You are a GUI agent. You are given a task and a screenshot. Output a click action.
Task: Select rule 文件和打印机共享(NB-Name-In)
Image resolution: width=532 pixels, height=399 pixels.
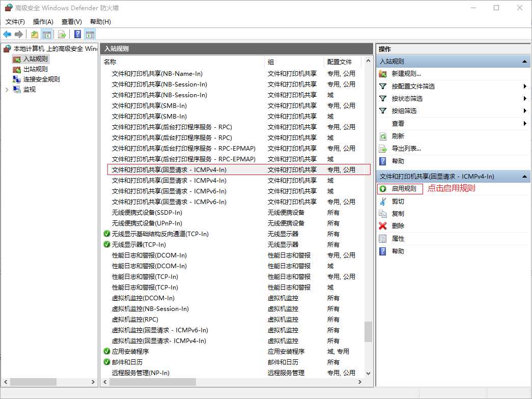pyautogui.click(x=157, y=74)
